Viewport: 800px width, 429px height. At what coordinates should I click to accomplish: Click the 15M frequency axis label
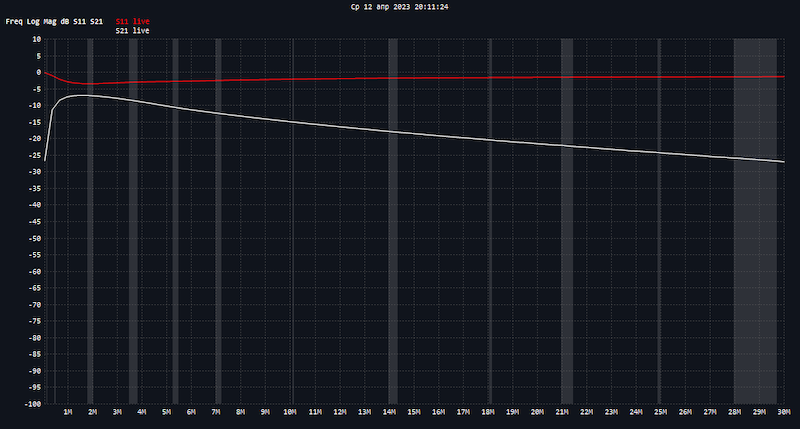coord(414,412)
